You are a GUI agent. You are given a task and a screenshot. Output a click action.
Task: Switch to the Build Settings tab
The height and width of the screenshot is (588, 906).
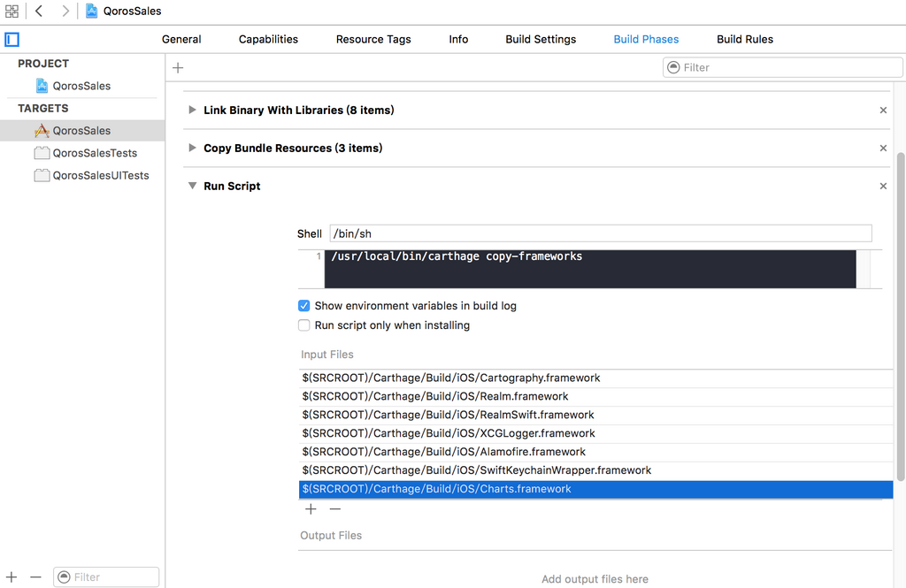pyautogui.click(x=541, y=40)
